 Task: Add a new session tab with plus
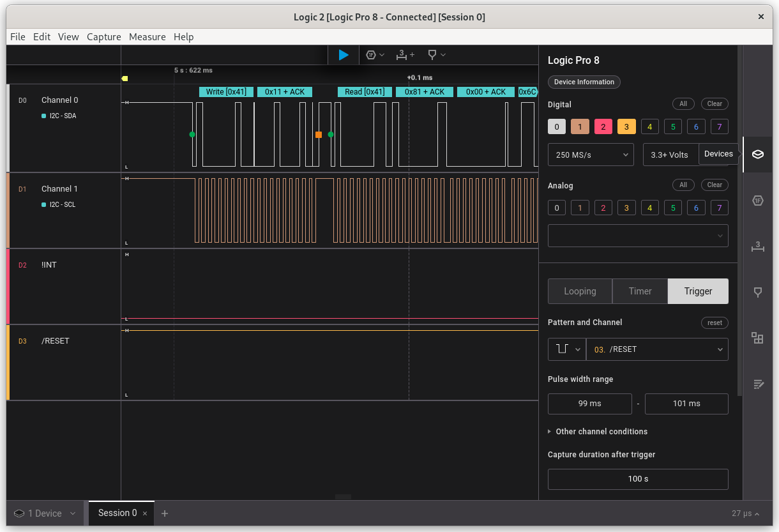pyautogui.click(x=165, y=513)
